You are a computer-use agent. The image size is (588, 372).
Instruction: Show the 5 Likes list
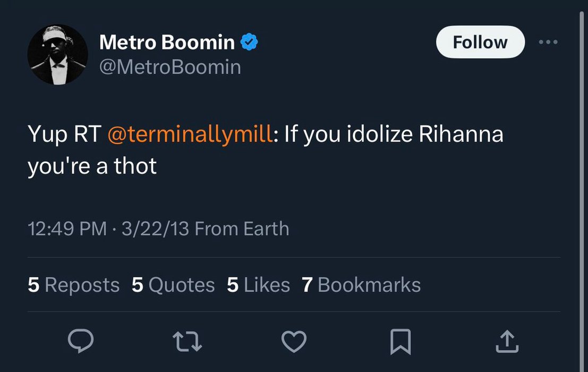click(258, 285)
